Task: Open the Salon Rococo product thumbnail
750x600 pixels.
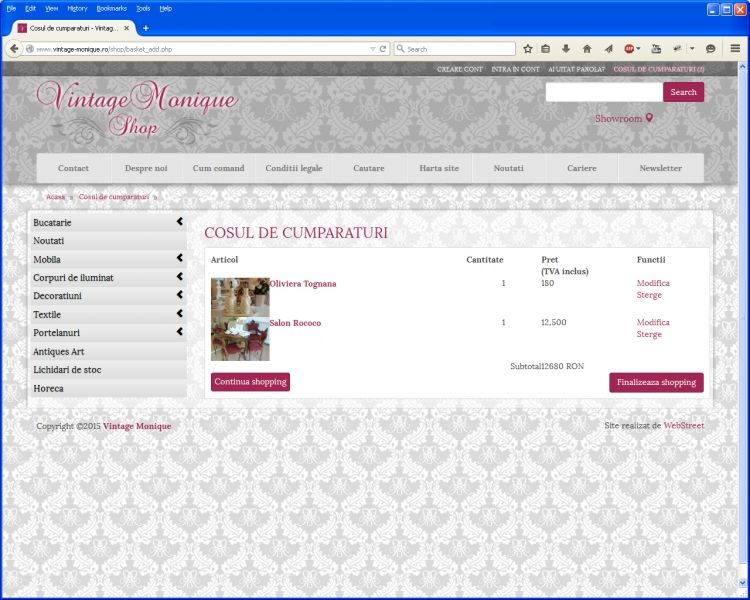Action: coord(240,338)
